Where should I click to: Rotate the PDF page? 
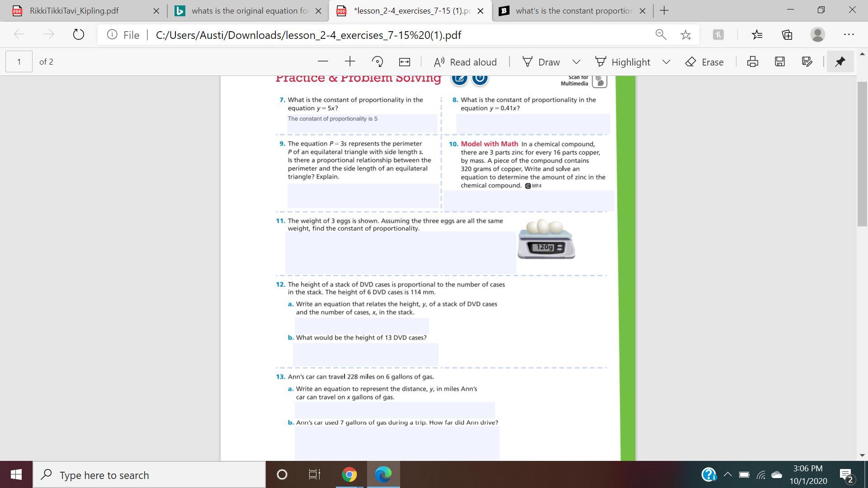point(377,61)
